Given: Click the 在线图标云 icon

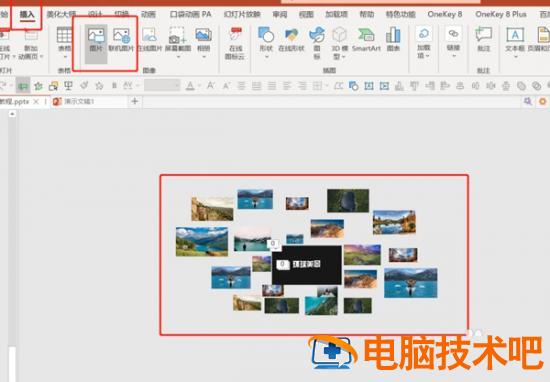Looking at the screenshot, I should tap(235, 43).
